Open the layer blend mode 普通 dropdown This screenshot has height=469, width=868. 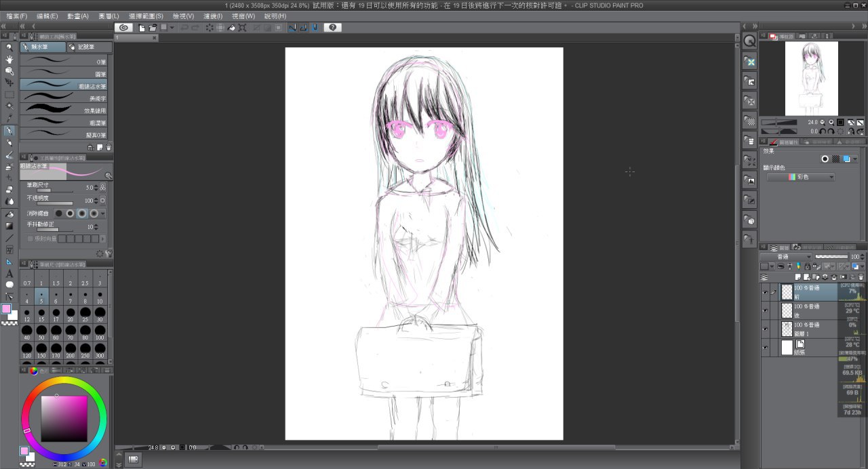click(786, 257)
